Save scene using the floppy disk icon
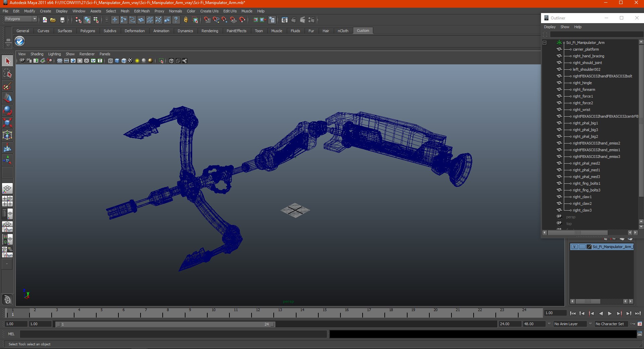Image resolution: width=644 pixels, height=349 pixels. (x=62, y=20)
